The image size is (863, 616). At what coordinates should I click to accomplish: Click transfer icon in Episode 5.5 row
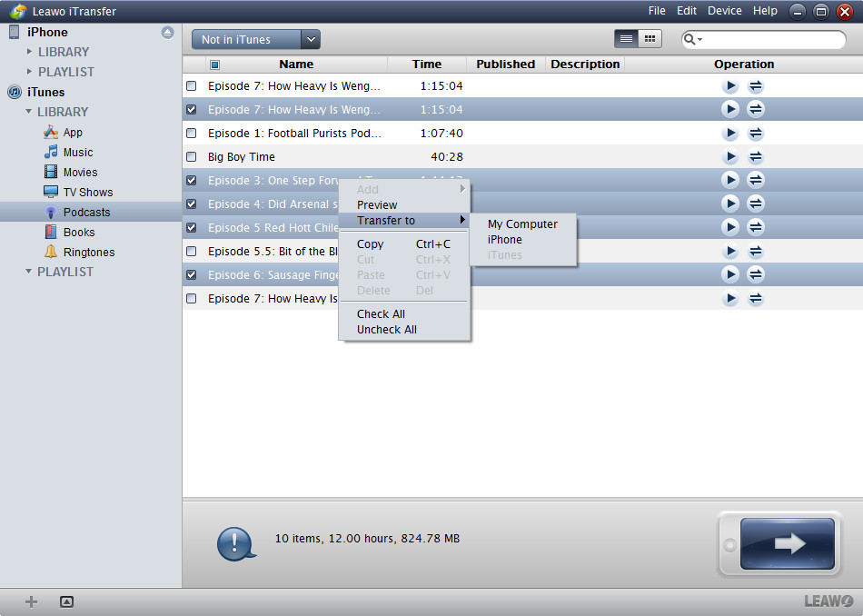point(756,252)
